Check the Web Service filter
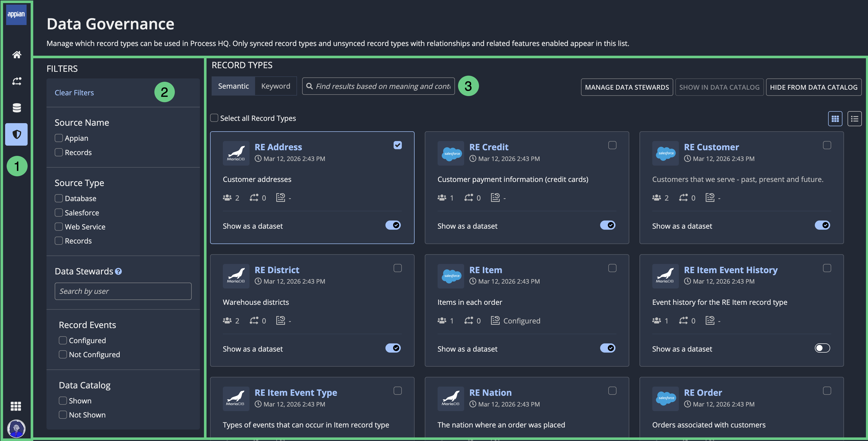The image size is (868, 441). (59, 227)
